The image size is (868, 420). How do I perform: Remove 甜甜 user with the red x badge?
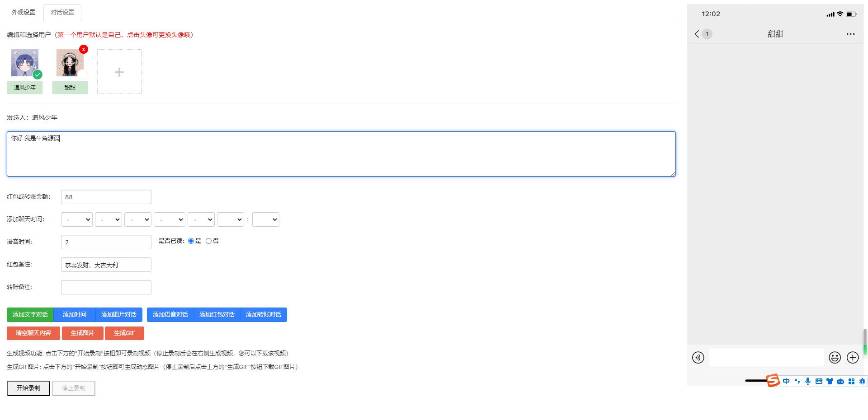(83, 49)
